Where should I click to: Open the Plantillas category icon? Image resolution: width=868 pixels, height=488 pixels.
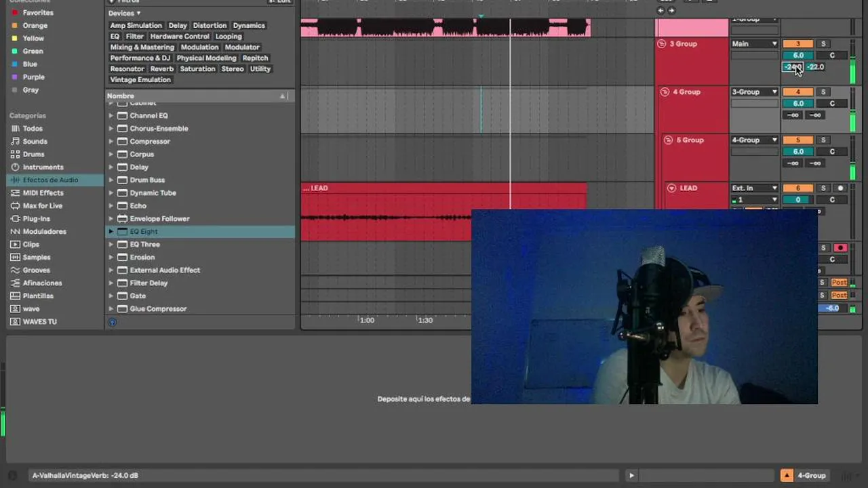pyautogui.click(x=15, y=296)
